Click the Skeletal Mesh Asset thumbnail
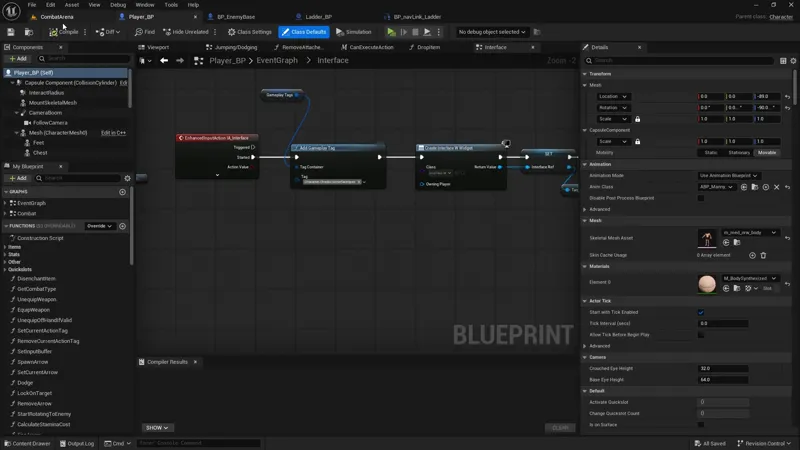Screen dimensions: 800x450 [x=707, y=238]
